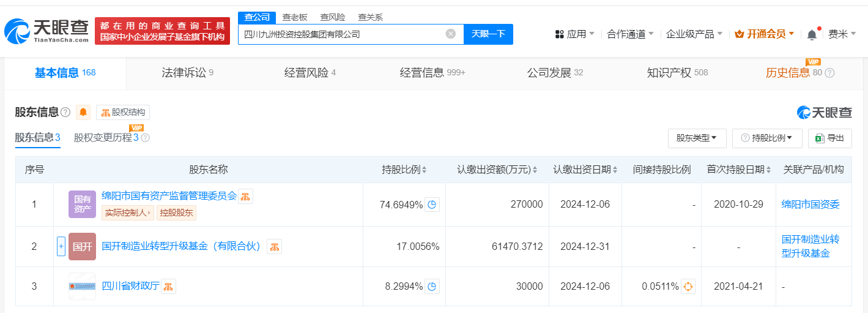Open 国开制造业转型升级基金（有限合伙） link
Image resolution: width=868 pixels, height=313 pixels.
tap(182, 246)
